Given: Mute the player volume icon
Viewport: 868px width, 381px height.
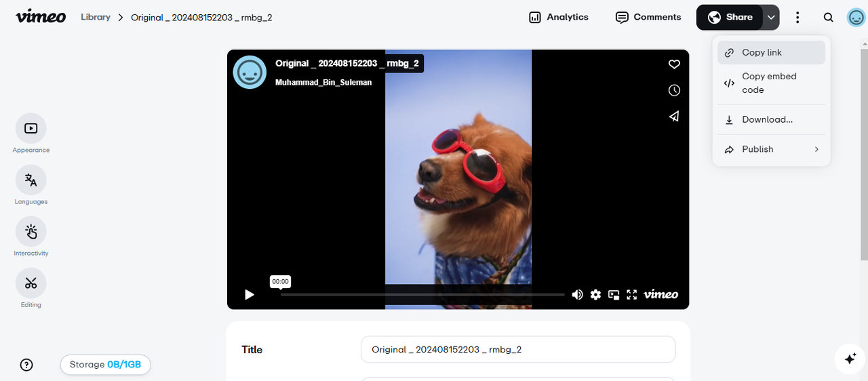Looking at the screenshot, I should tap(578, 294).
